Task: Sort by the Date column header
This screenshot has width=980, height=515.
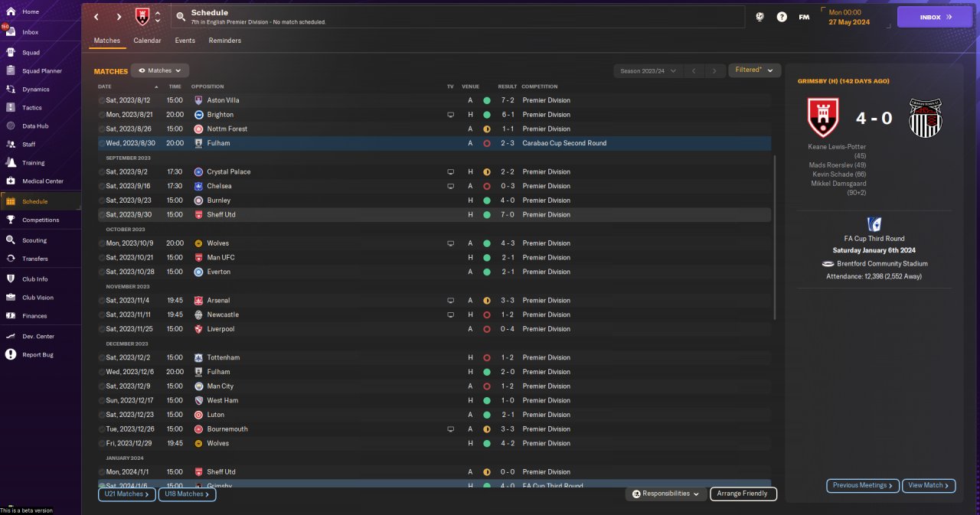Action: click(105, 86)
